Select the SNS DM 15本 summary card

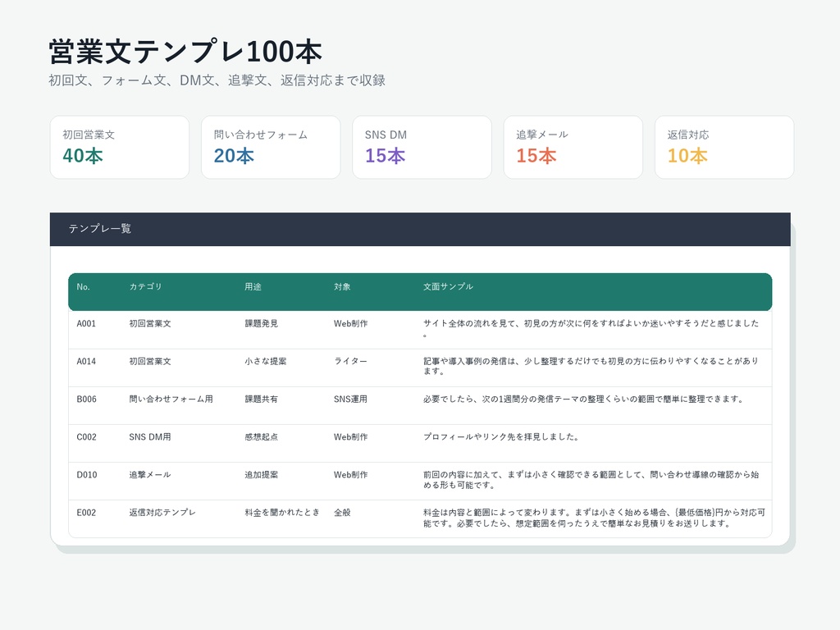(422, 148)
